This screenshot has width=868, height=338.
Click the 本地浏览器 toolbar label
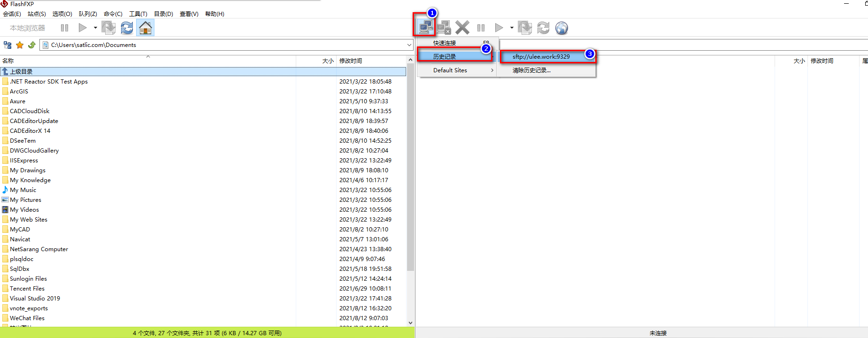(28, 28)
